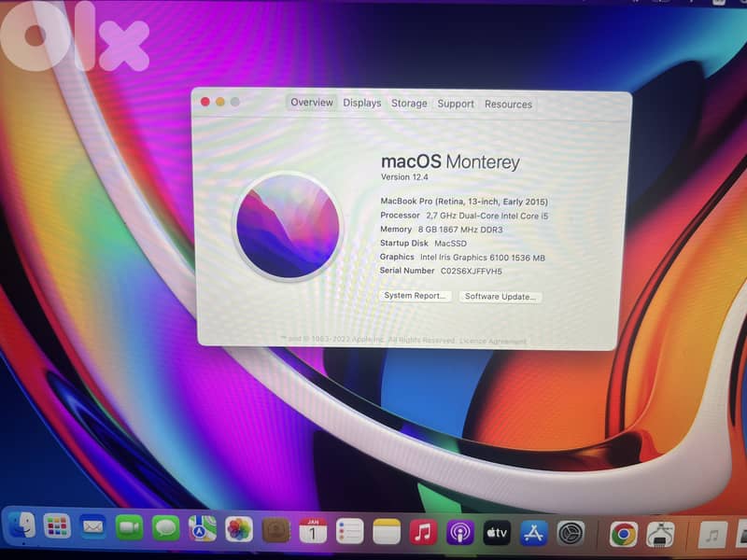Open the yellow Notes app in Dock
747x560 pixels.
click(x=387, y=531)
